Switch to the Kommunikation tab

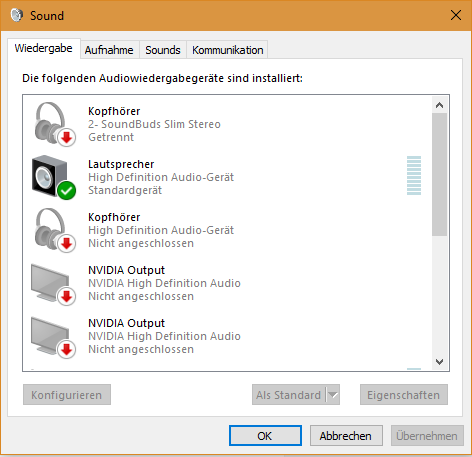[228, 50]
